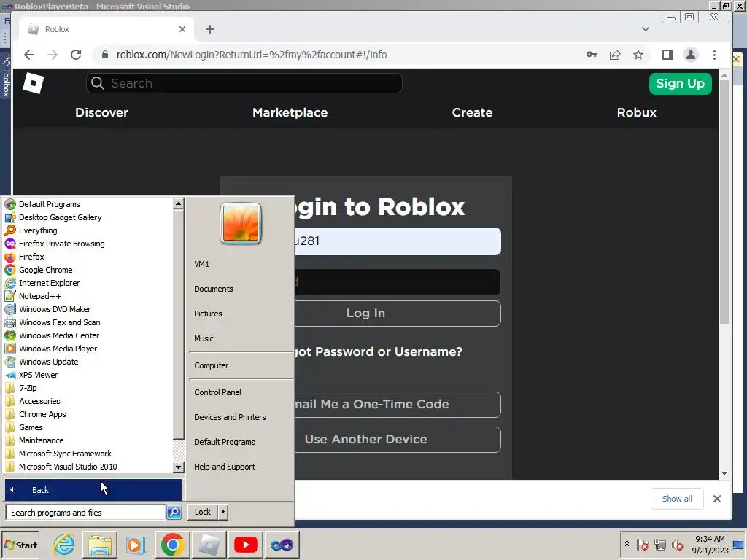Open YouTube icon on taskbar
The width and height of the screenshot is (747, 560).
pyautogui.click(x=246, y=545)
